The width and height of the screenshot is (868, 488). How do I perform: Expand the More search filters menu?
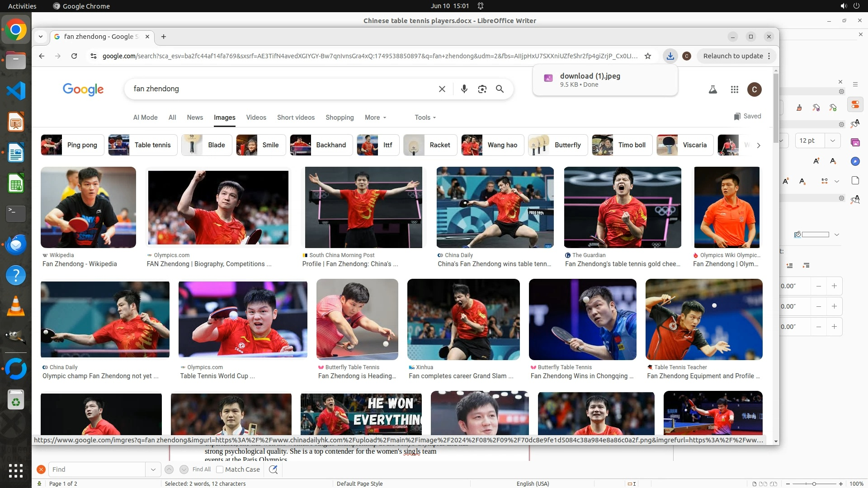pyautogui.click(x=375, y=117)
